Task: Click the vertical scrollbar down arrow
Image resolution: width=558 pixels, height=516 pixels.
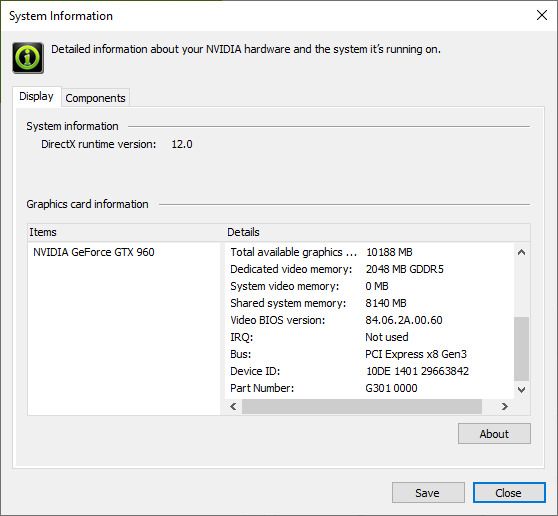Action: pos(521,389)
